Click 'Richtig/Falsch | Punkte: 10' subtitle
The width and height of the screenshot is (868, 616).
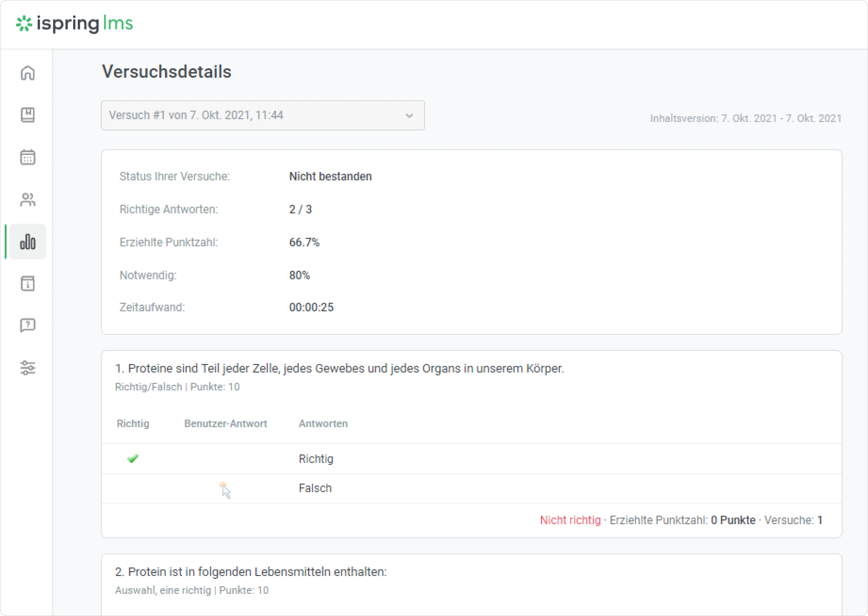(177, 387)
